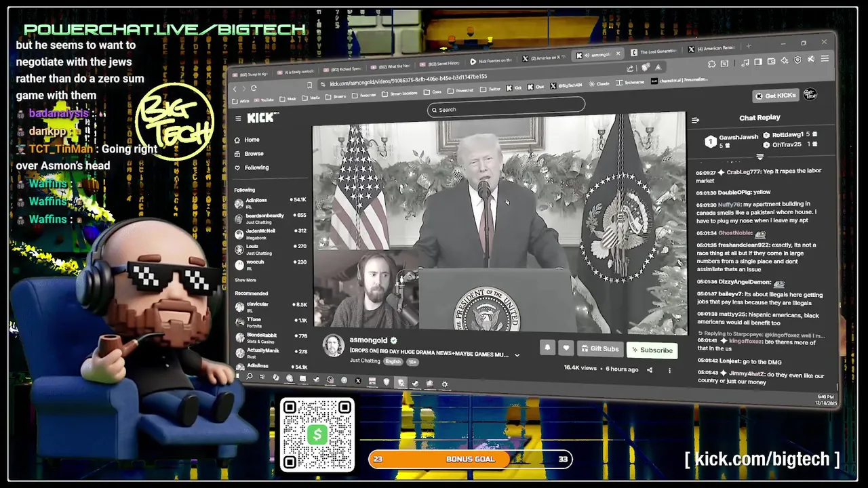This screenshot has height=488, width=868.
Task: Open a new browser tab
Action: tap(749, 47)
